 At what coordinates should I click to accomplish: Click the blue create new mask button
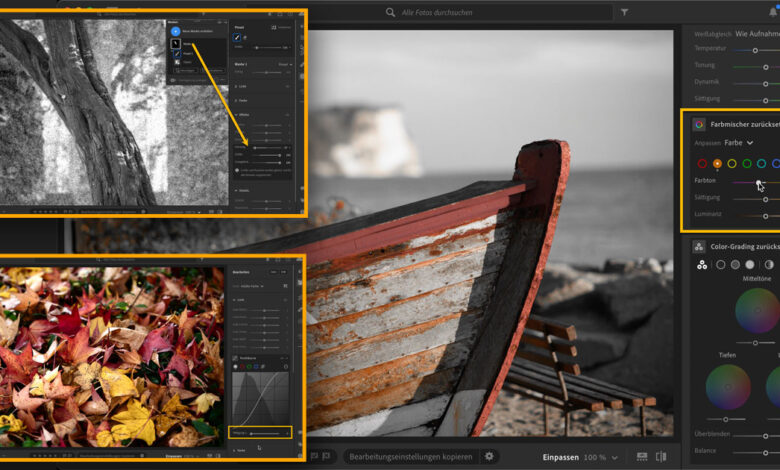point(175,31)
